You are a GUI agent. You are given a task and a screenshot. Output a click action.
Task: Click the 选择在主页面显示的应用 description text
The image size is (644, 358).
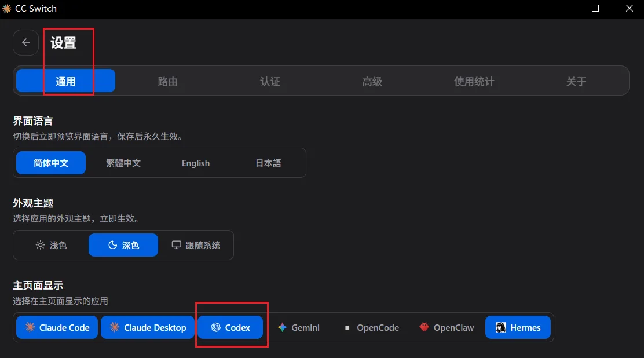click(x=60, y=301)
